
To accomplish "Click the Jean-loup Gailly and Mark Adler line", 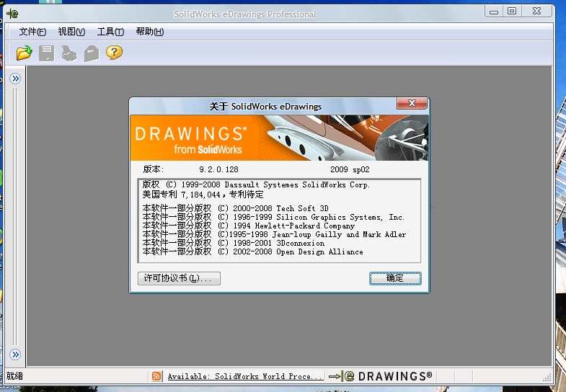I will [274, 234].
